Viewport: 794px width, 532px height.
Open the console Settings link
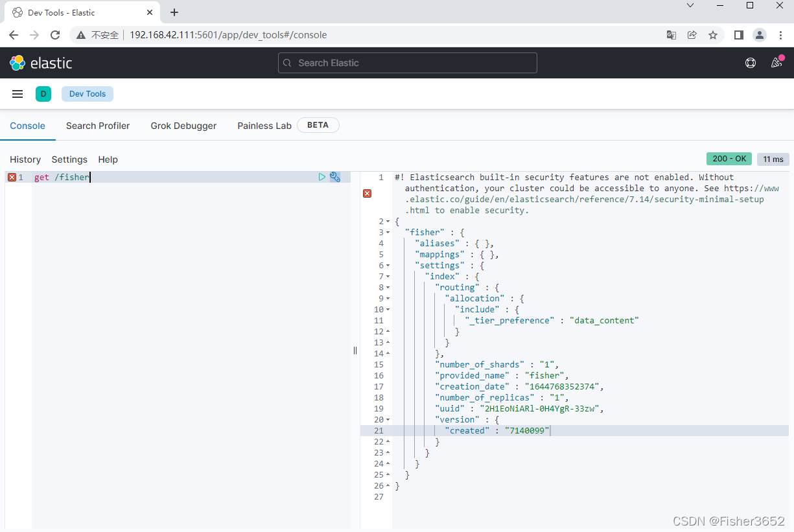tap(69, 159)
